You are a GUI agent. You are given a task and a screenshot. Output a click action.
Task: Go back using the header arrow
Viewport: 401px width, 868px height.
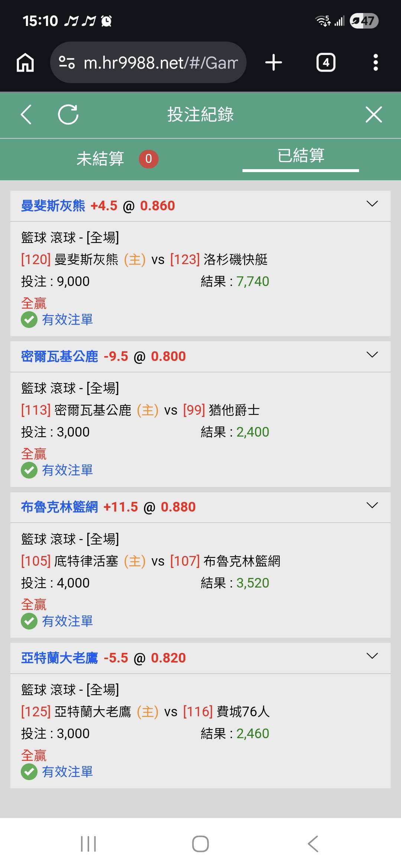coord(26,114)
